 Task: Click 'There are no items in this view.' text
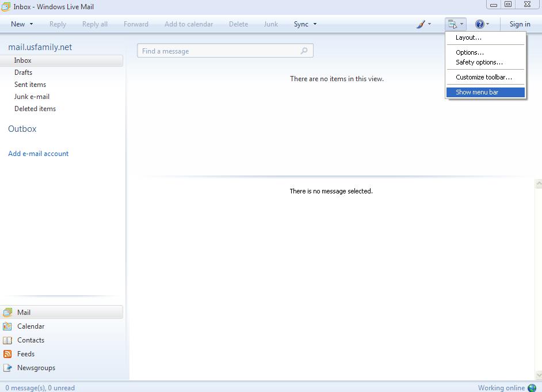337,79
